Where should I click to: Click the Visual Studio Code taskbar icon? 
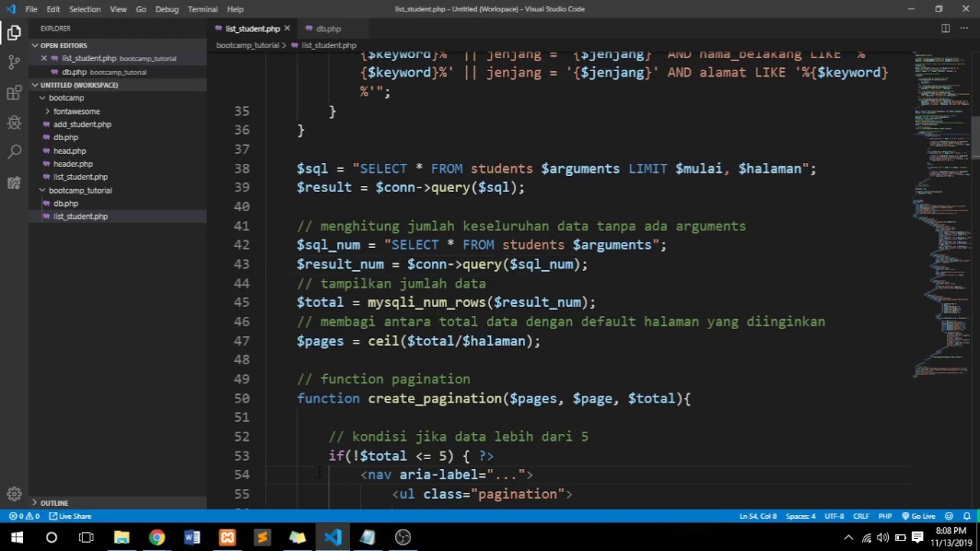click(332, 537)
